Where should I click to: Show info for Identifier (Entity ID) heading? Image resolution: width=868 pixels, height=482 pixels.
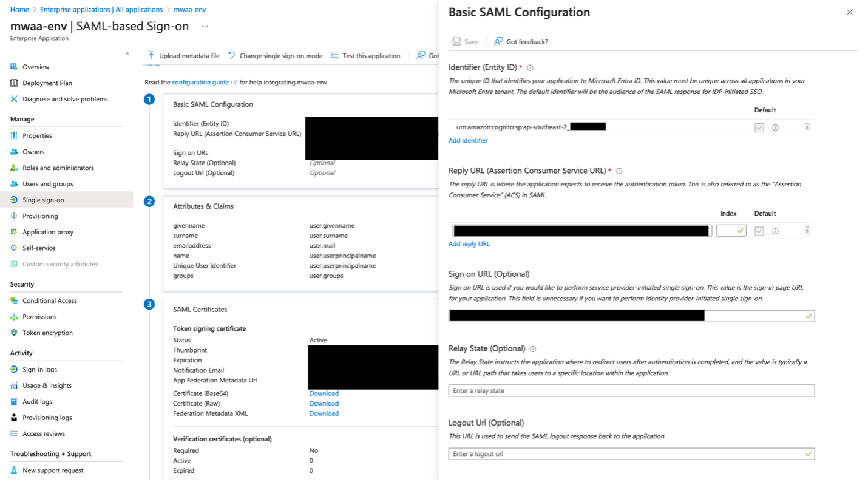click(x=530, y=68)
